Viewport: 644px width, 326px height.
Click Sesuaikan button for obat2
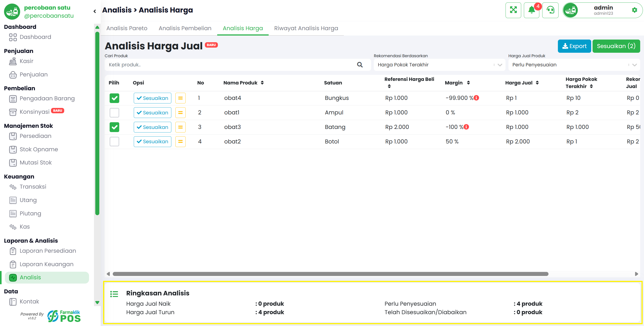pos(153,142)
